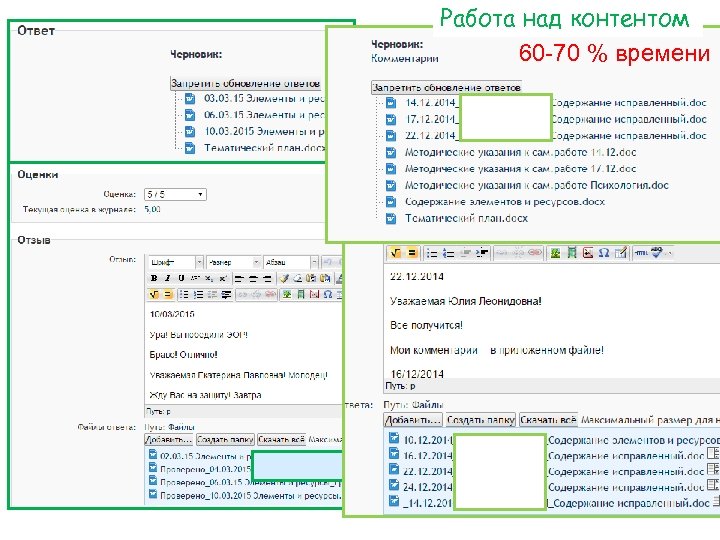Click Комментарии link under Черновик
Viewport: 720px width, 540px height.
pos(405,58)
